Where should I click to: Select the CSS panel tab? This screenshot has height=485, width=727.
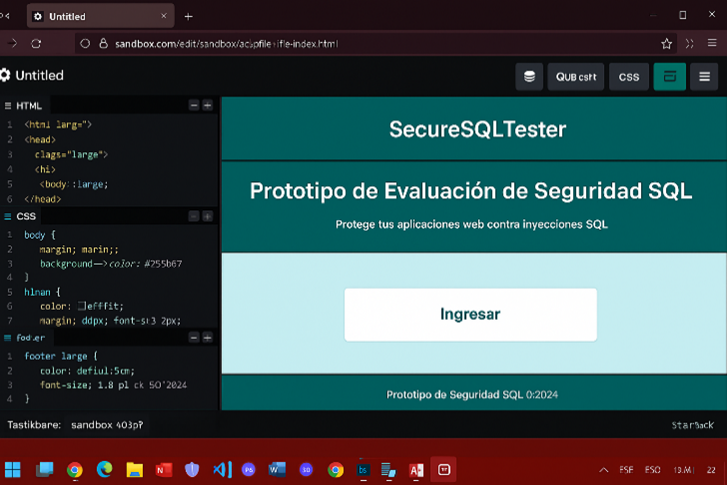tap(26, 216)
